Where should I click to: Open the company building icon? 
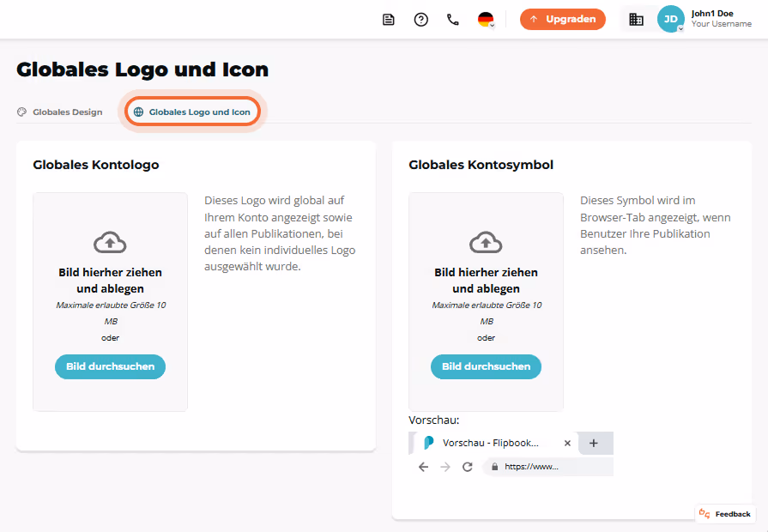point(636,19)
